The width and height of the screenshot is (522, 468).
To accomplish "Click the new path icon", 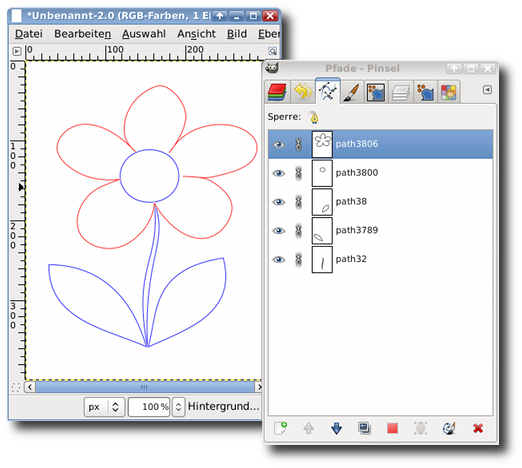I will (x=280, y=428).
